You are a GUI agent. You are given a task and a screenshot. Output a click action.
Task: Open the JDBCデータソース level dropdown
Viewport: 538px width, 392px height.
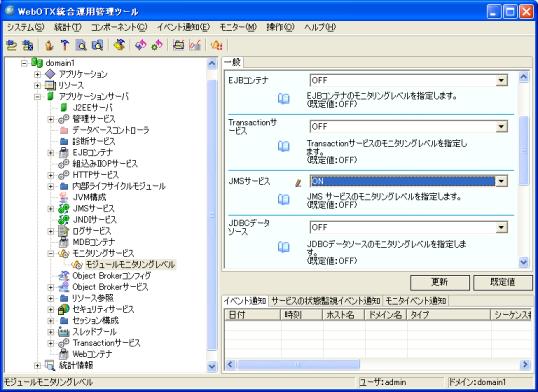[x=501, y=227]
